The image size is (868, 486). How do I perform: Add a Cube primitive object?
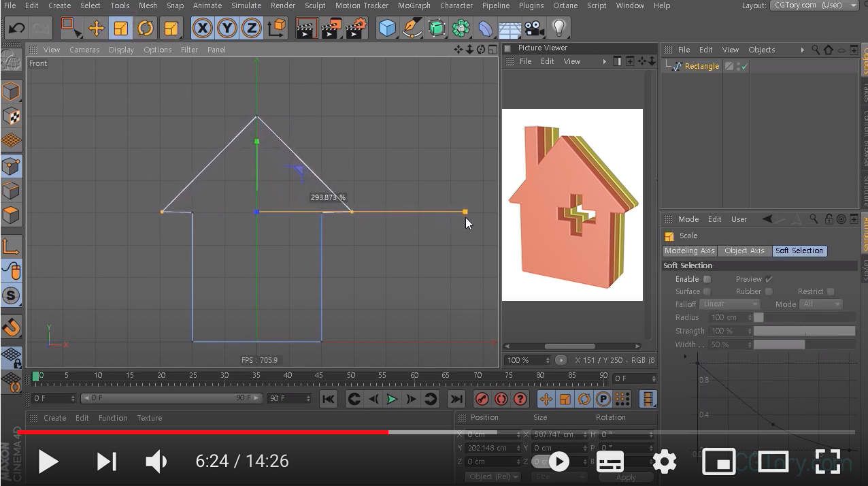388,29
